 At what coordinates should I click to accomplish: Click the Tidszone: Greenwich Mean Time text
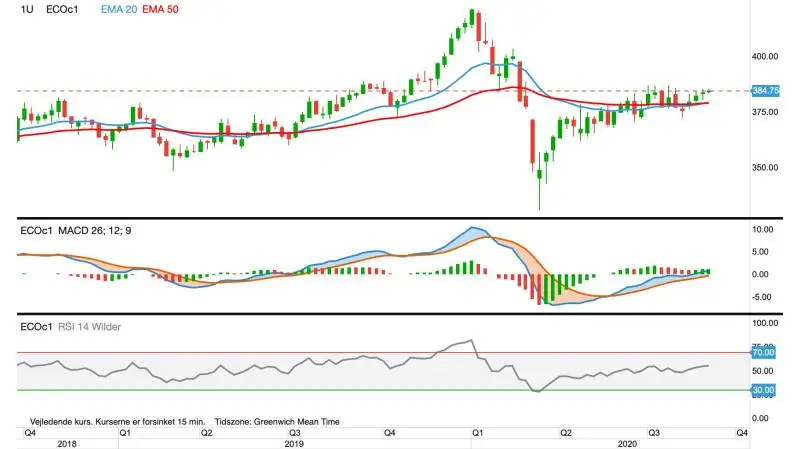(277, 421)
